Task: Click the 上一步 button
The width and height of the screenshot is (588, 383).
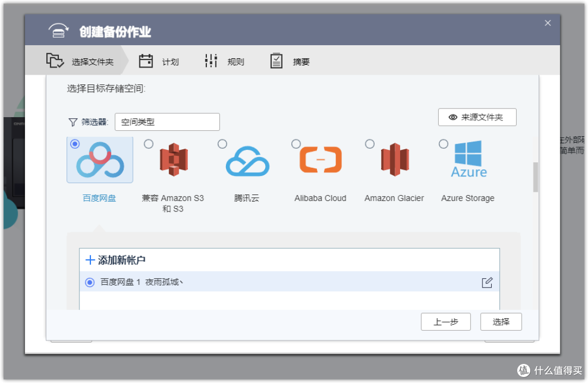Action: tap(445, 322)
